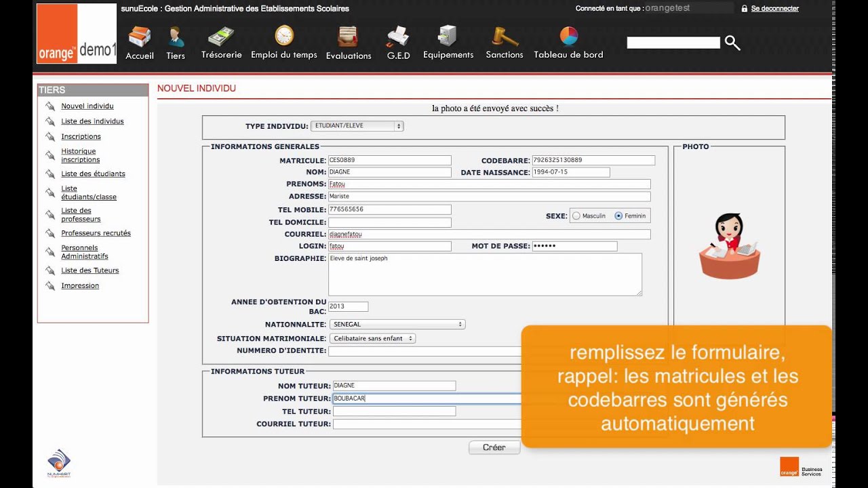Click the logo icon at bottom left
Image resolution: width=868 pixels, height=488 pixels.
(x=59, y=464)
